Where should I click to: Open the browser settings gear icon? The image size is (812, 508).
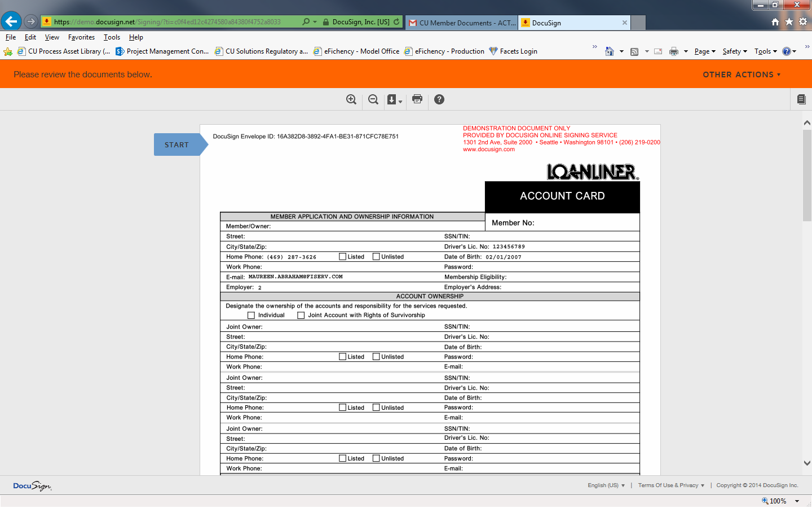[803, 21]
